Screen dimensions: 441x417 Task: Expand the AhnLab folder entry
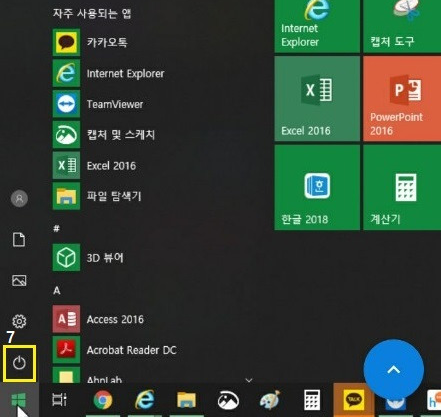(x=87, y=376)
